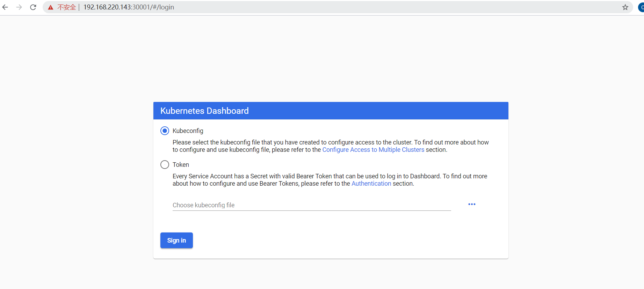The image size is (644, 289).
Task: Click the Sign in button
Action: (x=176, y=240)
